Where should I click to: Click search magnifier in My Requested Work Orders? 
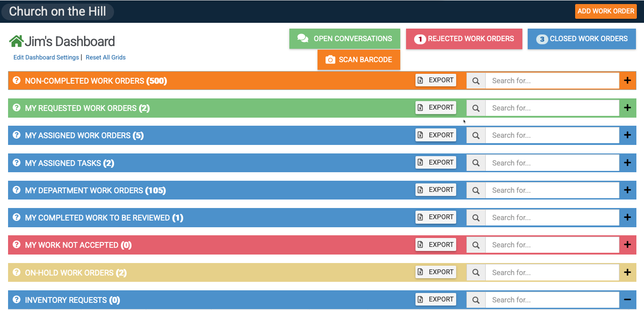pyautogui.click(x=476, y=108)
